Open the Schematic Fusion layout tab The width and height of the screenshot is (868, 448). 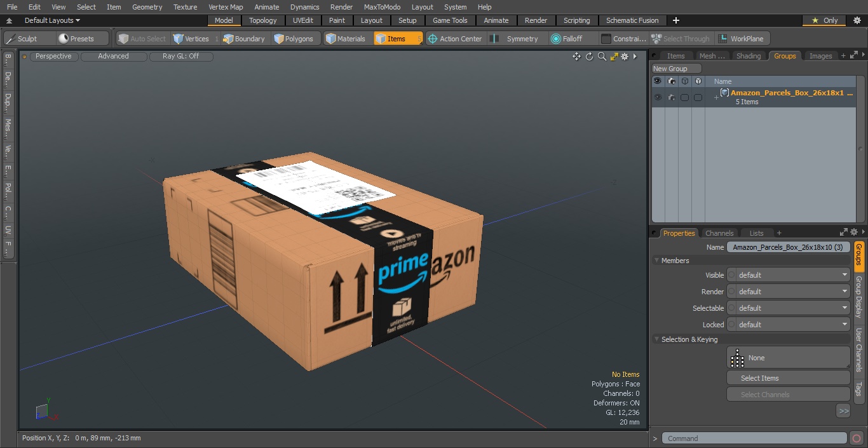632,20
